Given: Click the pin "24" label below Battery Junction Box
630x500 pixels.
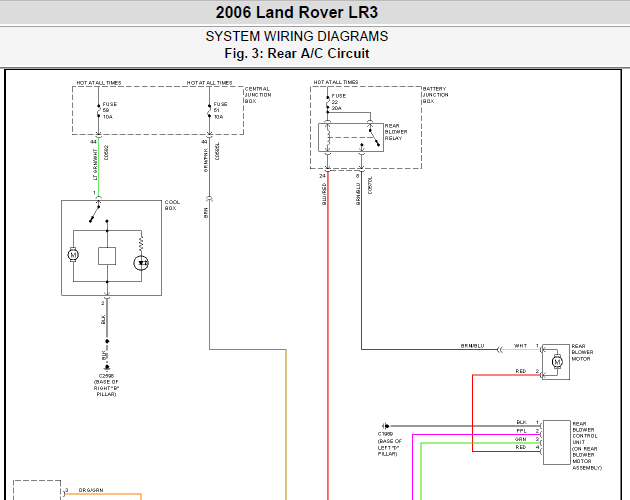Looking at the screenshot, I should tap(322, 176).
